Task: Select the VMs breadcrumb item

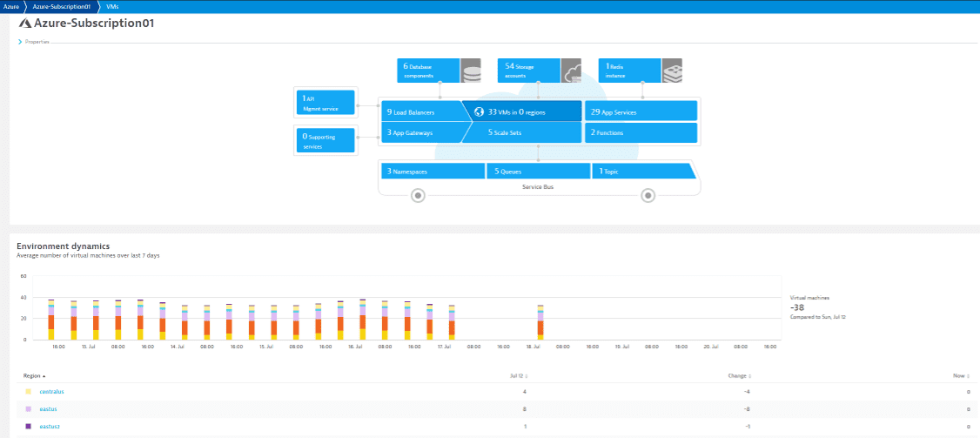Action: pyautogui.click(x=112, y=6)
